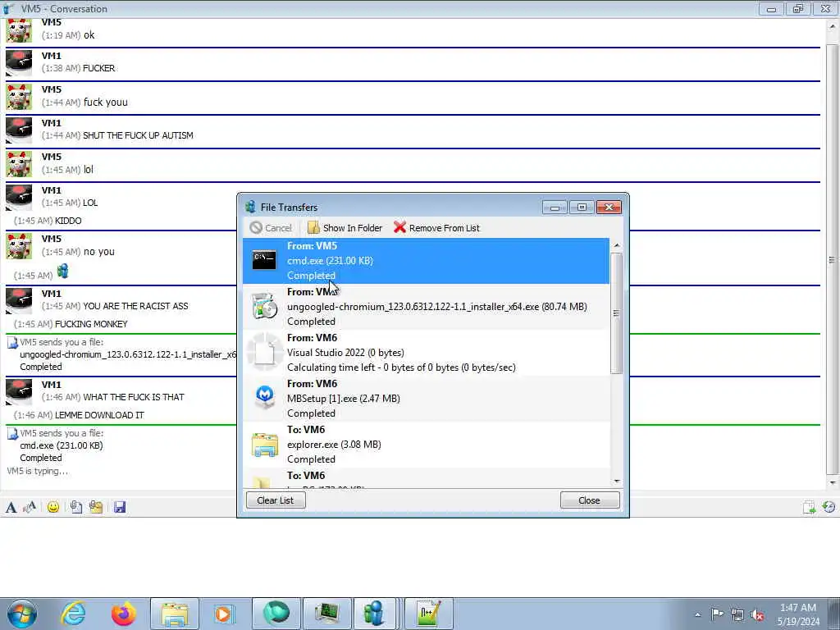Image resolution: width=840 pixels, height=630 pixels.
Task: Click the File Transfers scrollbar thumb
Action: (617, 313)
